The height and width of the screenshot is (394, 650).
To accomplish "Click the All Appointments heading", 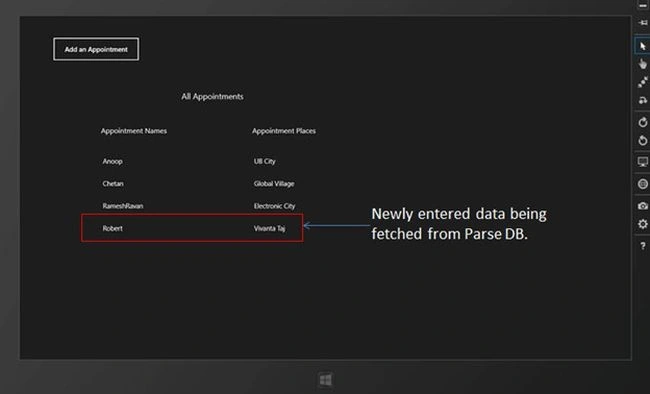I will 212,97.
